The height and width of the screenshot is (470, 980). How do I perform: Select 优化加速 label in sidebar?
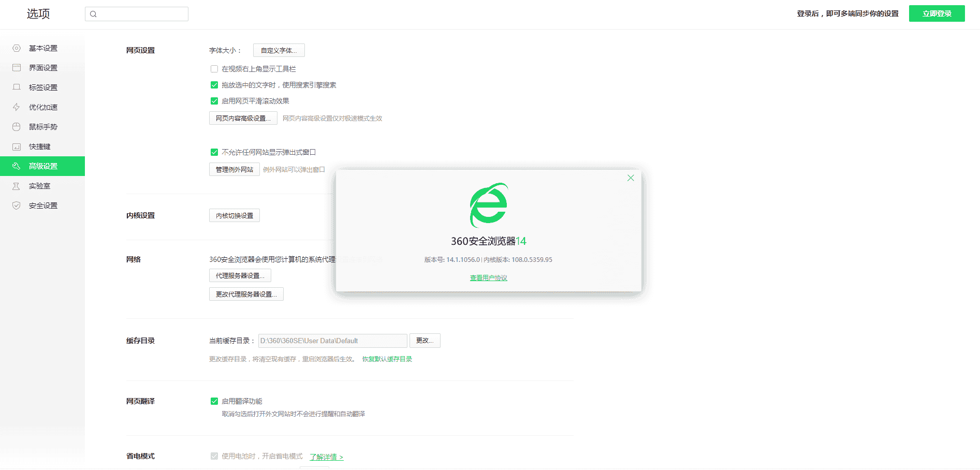43,107
